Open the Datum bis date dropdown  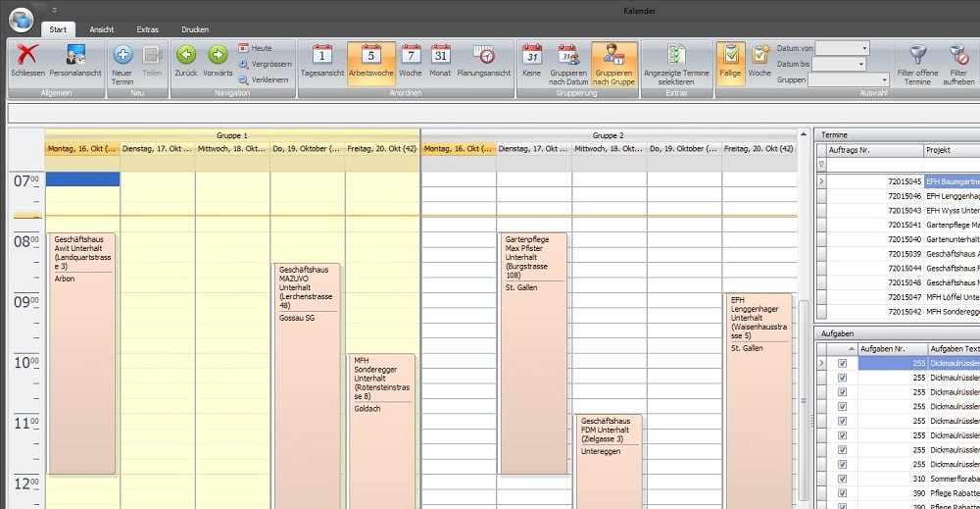pyautogui.click(x=860, y=64)
